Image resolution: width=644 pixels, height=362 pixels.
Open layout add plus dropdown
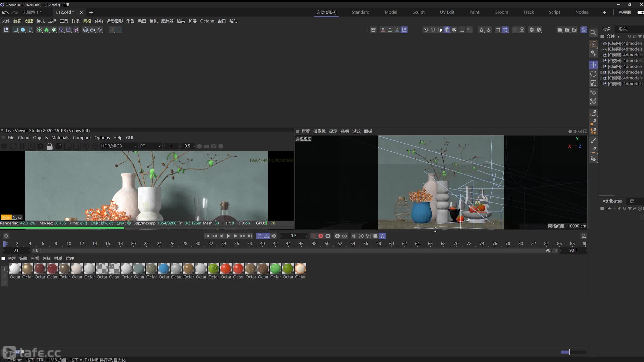[604, 12]
